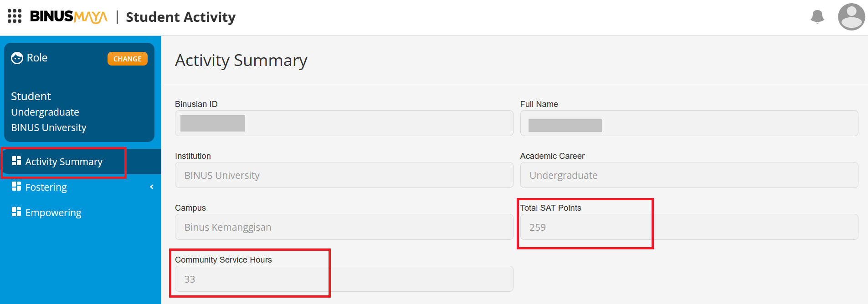Viewport: 868px width, 304px height.
Task: Click the Full Name field
Action: [689, 123]
